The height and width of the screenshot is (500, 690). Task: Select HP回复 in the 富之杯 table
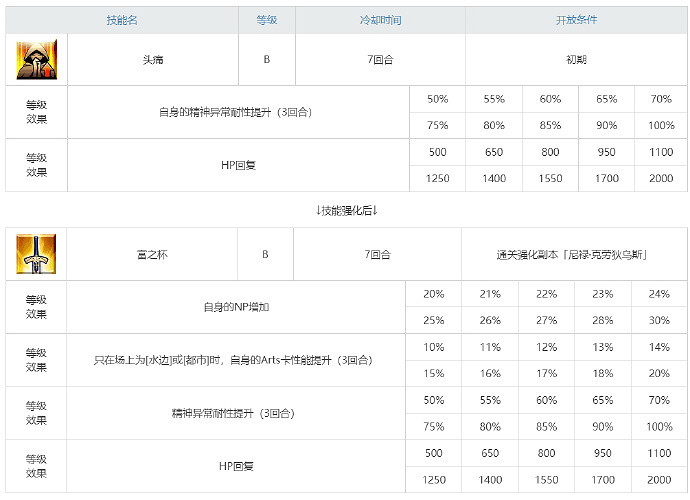pos(236,466)
